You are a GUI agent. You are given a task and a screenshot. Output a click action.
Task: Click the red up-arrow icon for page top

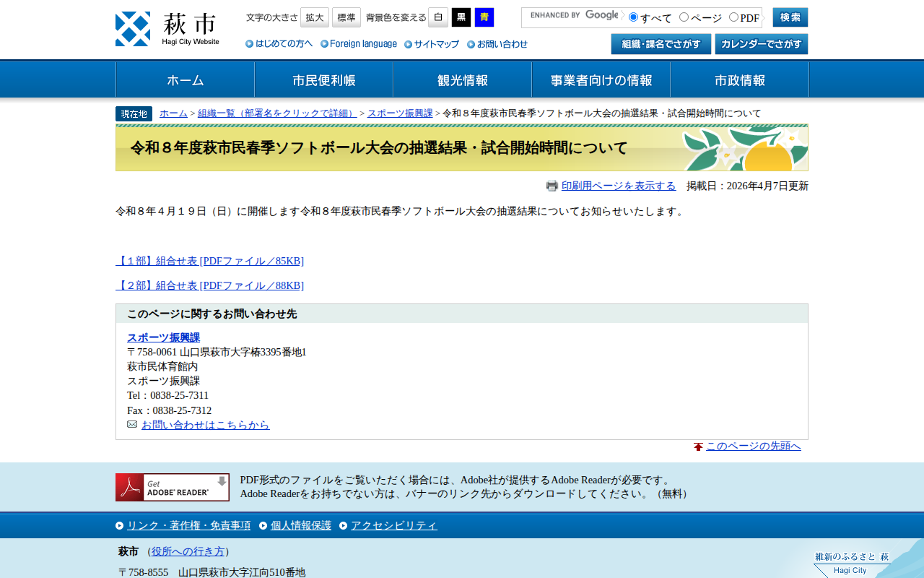(x=698, y=447)
